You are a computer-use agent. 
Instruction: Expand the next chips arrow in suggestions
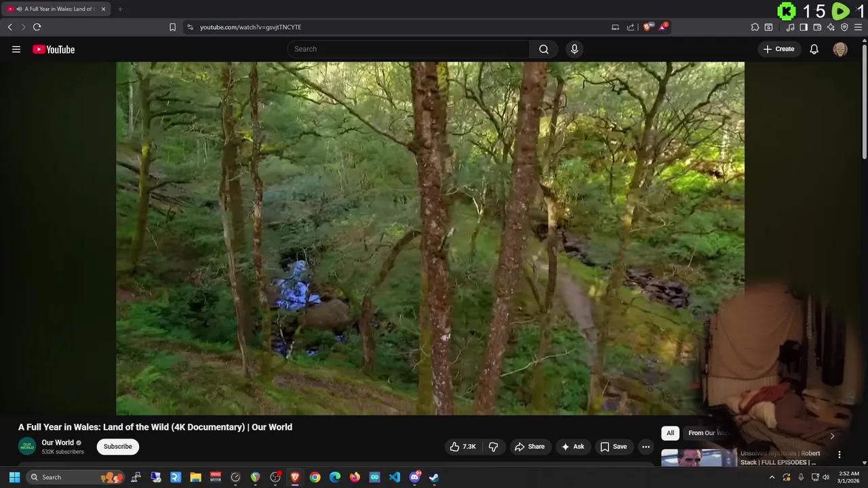tap(832, 436)
